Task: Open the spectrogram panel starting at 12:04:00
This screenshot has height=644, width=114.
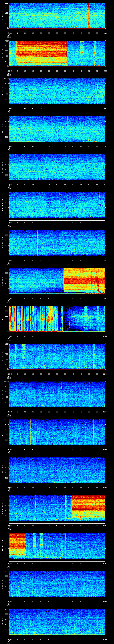Action: [x=57, y=129]
